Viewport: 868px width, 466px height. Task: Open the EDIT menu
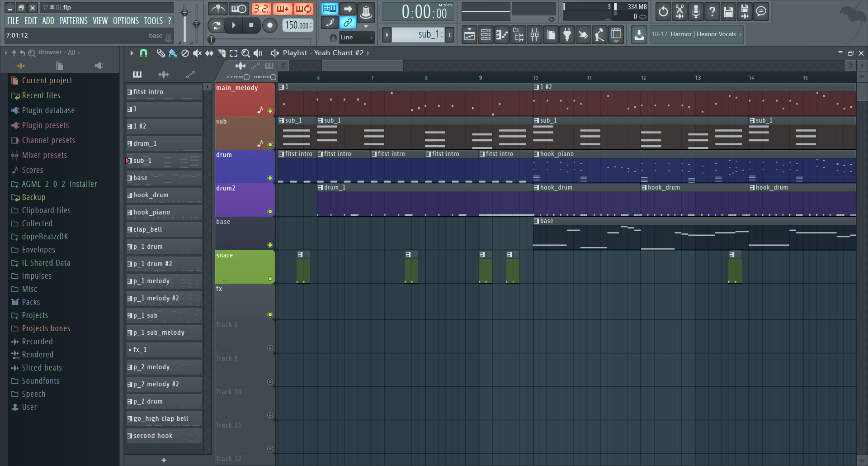click(x=31, y=21)
